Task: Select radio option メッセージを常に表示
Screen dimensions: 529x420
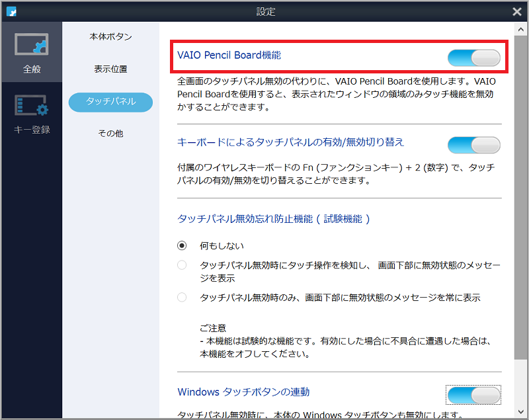Action: coord(182,298)
